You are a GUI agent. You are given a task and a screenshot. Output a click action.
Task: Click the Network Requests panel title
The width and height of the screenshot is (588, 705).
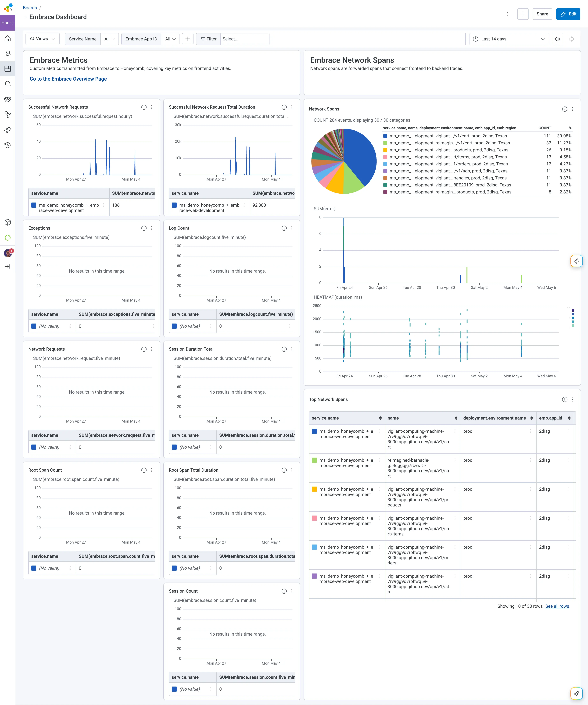(46, 349)
